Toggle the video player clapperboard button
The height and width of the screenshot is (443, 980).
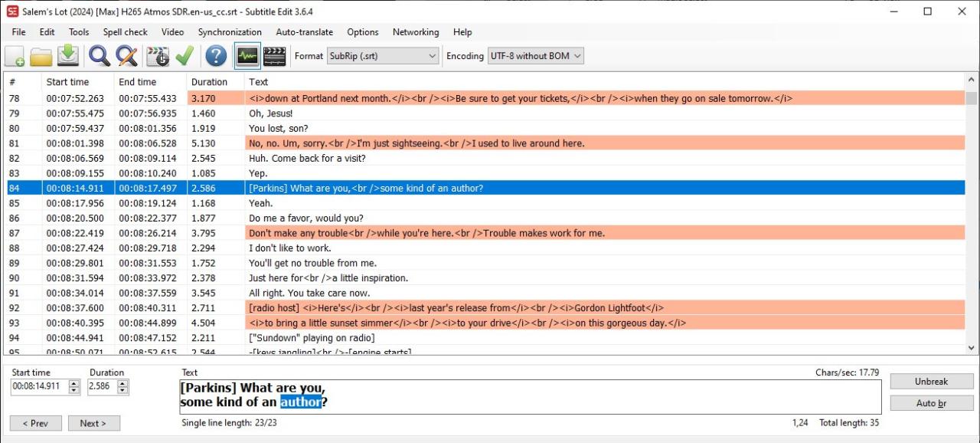click(274, 56)
